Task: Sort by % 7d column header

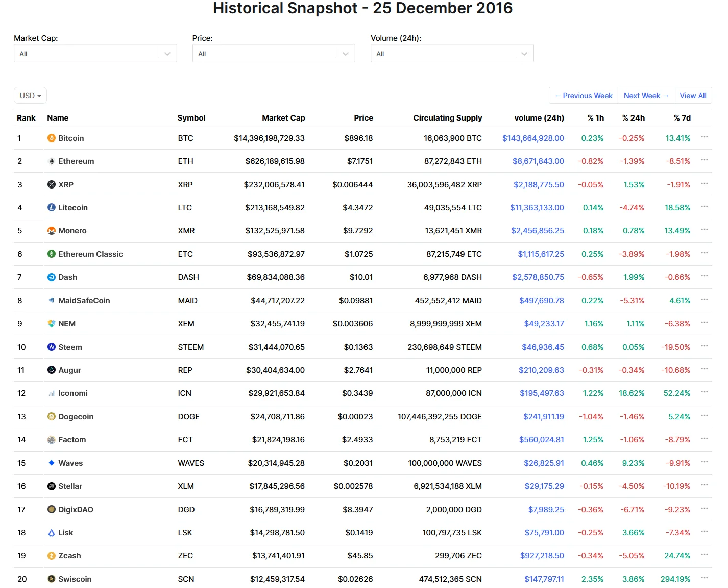Action: [682, 118]
